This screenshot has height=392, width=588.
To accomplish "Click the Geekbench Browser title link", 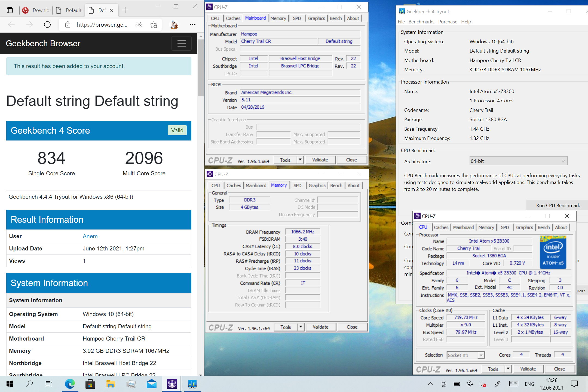I will [x=43, y=43].
